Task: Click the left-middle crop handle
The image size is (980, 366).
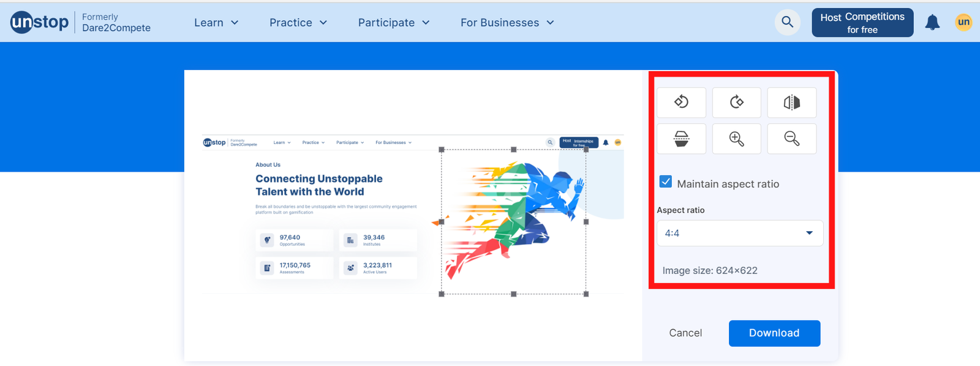Action: [x=442, y=222]
